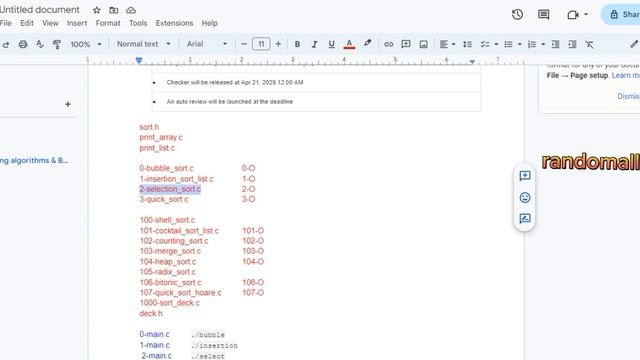Add a comment from toolbar
This screenshot has height=360, width=640.
click(406, 44)
